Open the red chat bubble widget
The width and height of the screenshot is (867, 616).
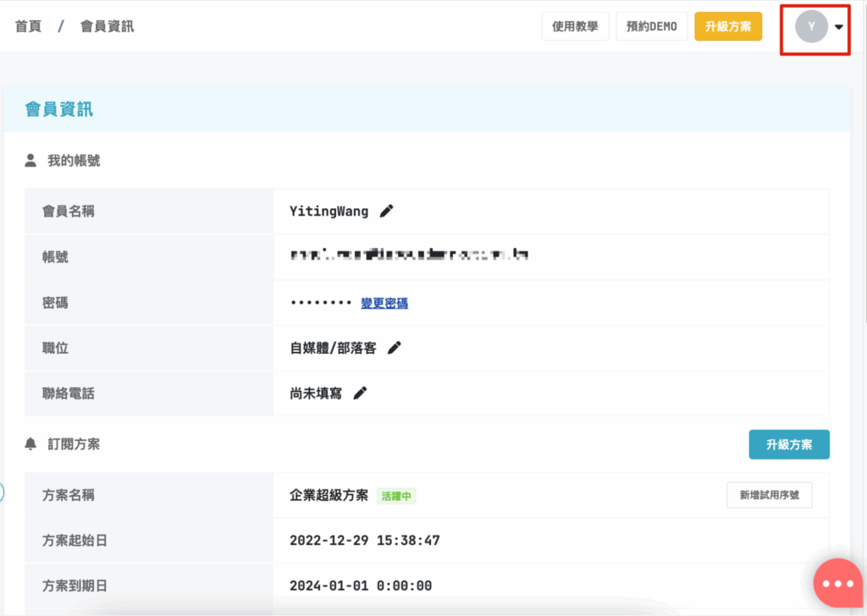tap(837, 583)
